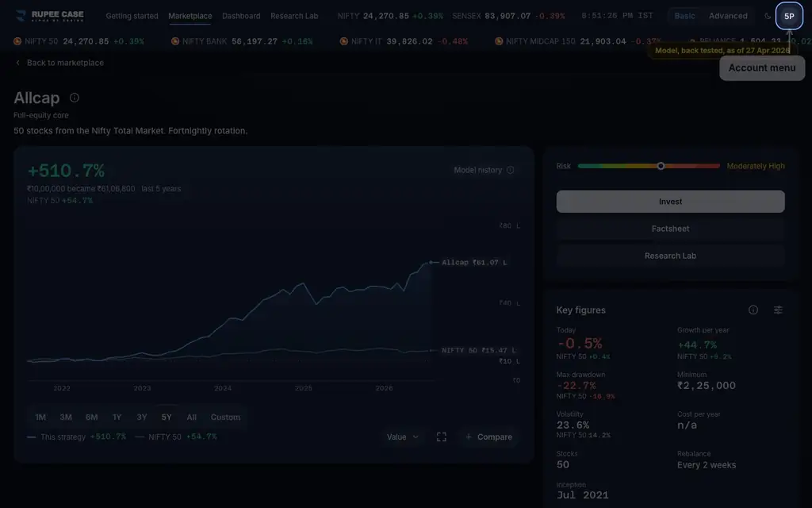The image size is (812, 508).
Task: Open the Value dropdown below the chart
Action: click(402, 437)
